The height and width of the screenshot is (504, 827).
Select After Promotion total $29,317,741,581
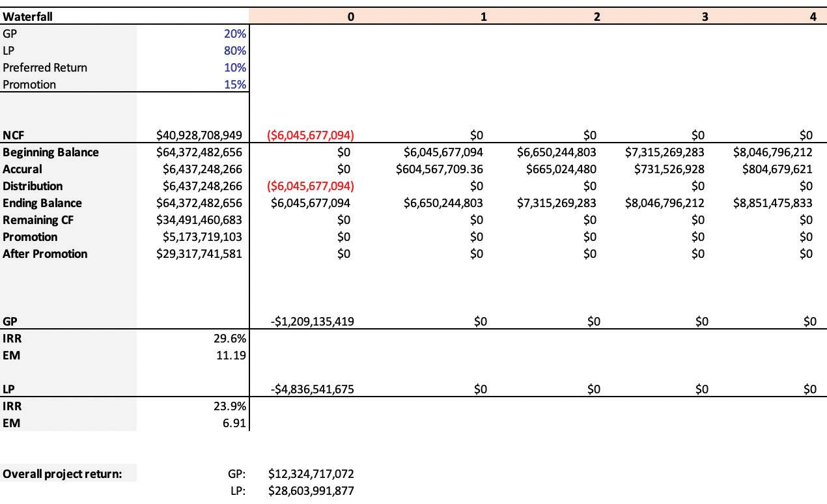pos(199,254)
